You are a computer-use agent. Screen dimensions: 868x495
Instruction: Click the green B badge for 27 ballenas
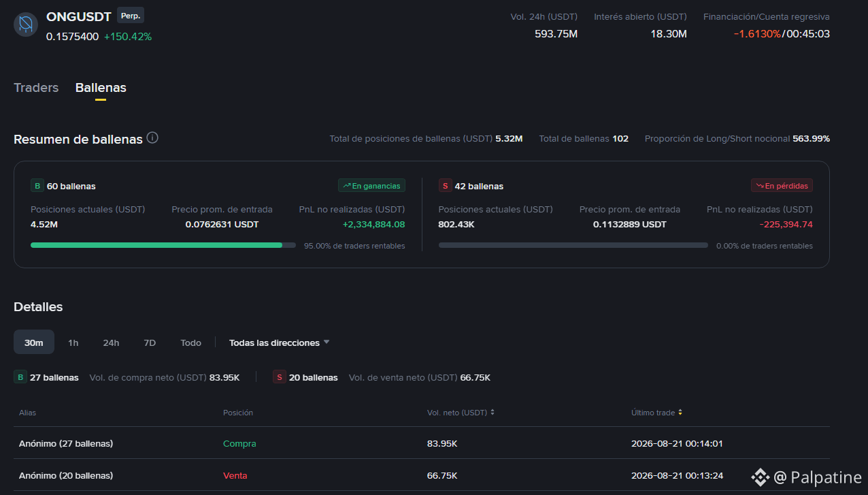(x=20, y=377)
